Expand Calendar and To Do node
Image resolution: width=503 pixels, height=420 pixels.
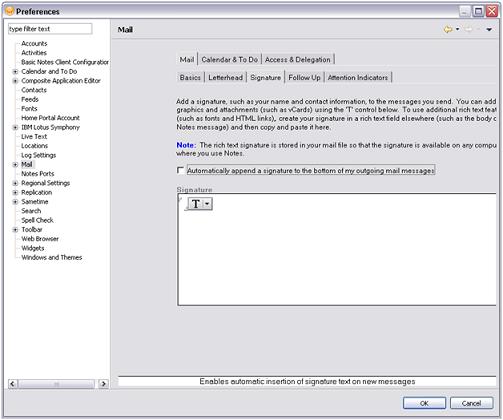tap(15, 71)
